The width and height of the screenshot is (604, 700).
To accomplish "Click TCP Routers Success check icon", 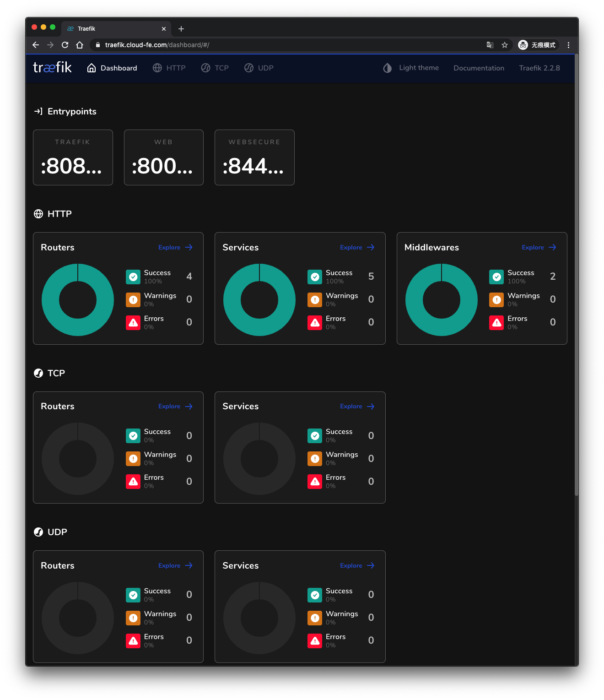I will click(133, 435).
